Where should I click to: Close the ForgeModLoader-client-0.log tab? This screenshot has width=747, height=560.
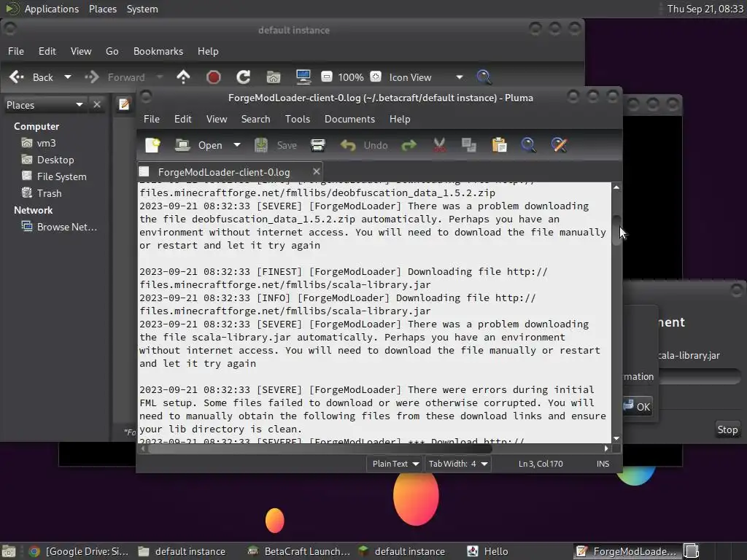click(x=316, y=171)
